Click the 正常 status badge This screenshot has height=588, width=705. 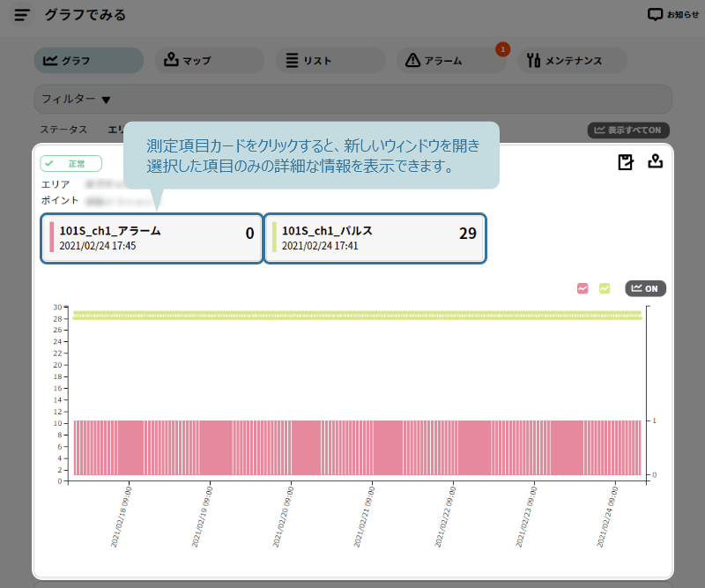[71, 163]
